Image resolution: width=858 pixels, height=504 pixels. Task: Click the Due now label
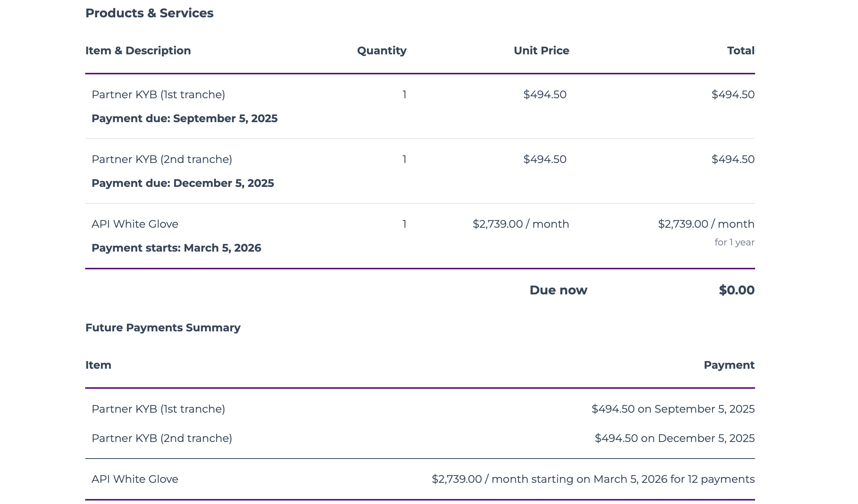click(x=558, y=290)
